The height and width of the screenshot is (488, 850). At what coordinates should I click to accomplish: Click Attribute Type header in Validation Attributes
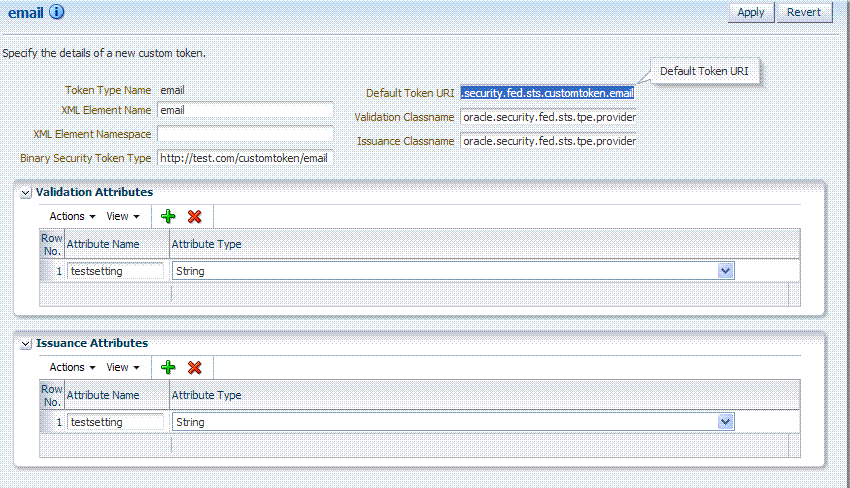(x=485, y=244)
